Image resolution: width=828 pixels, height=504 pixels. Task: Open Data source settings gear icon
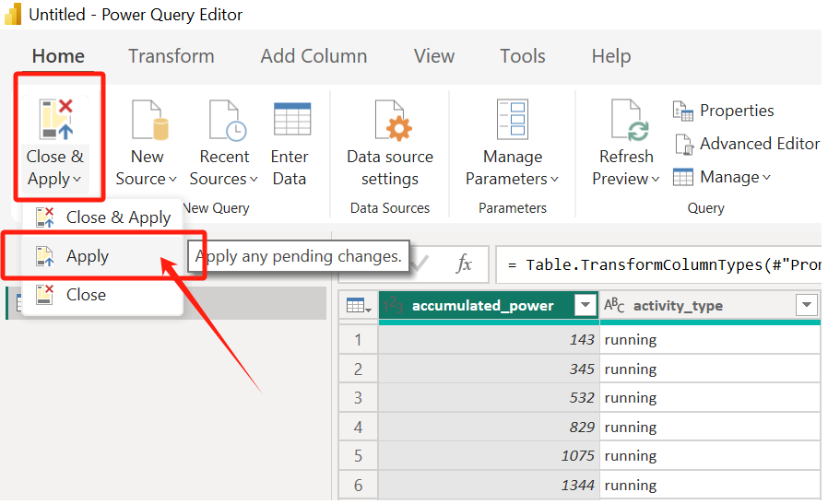393,121
